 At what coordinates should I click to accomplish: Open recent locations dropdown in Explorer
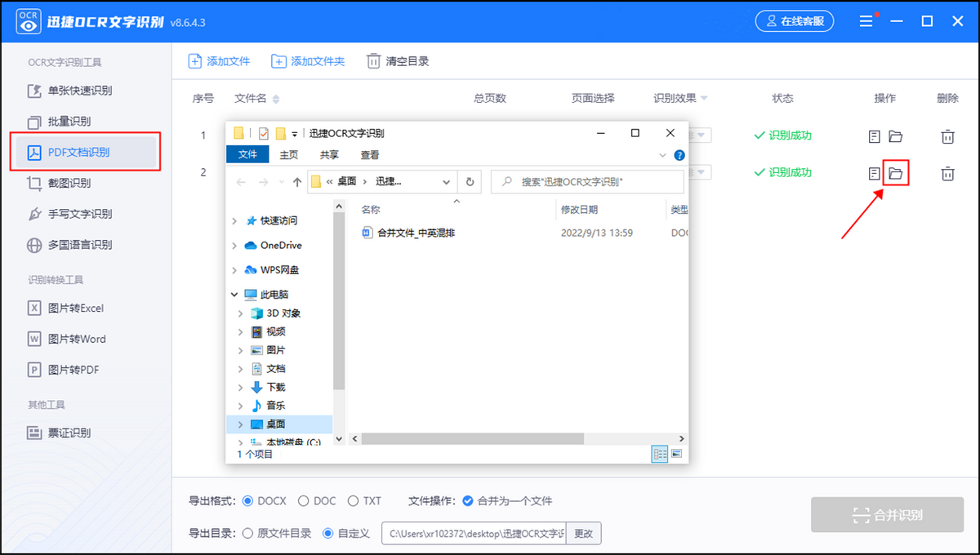[281, 183]
